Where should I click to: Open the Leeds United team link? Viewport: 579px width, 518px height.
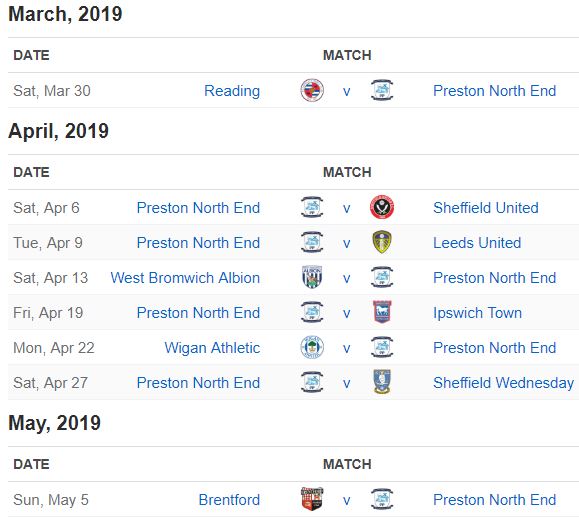coord(477,243)
